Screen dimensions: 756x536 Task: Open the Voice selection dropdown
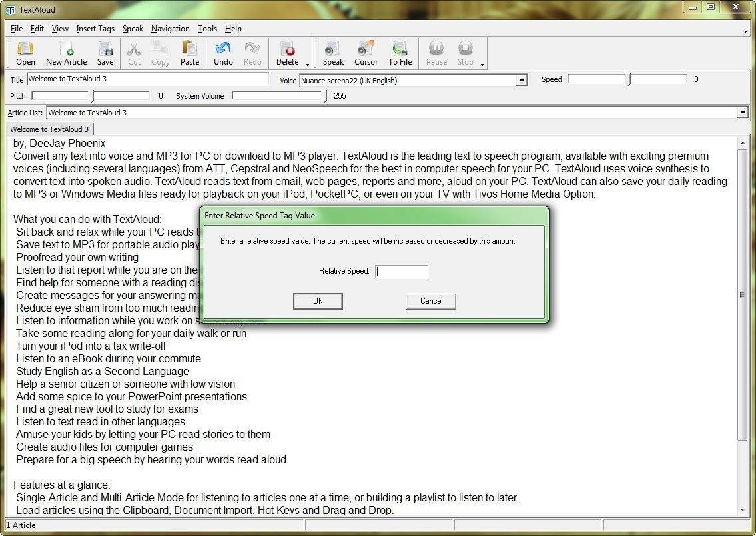coord(521,81)
